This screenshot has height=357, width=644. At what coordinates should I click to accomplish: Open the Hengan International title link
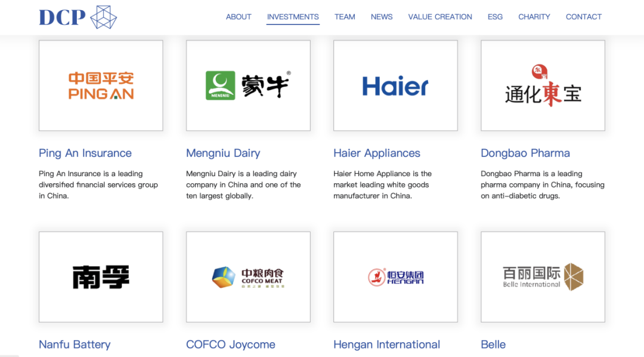coord(386,344)
